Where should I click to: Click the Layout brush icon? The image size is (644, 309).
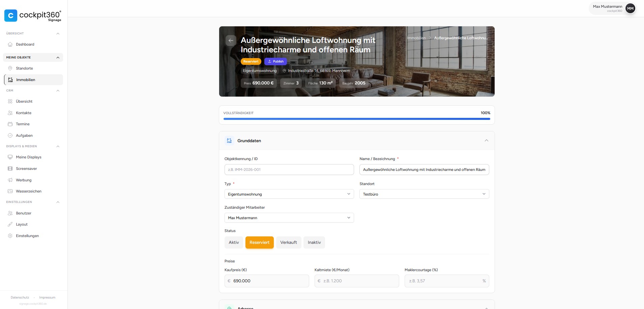(10, 224)
